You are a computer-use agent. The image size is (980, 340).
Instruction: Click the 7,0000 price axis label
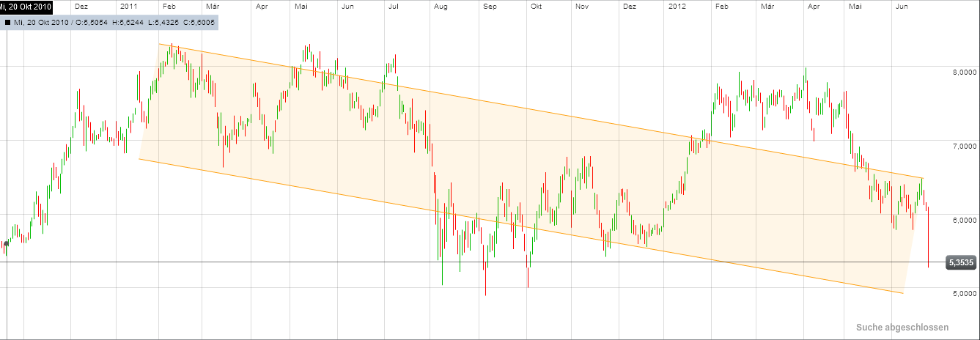coord(962,147)
